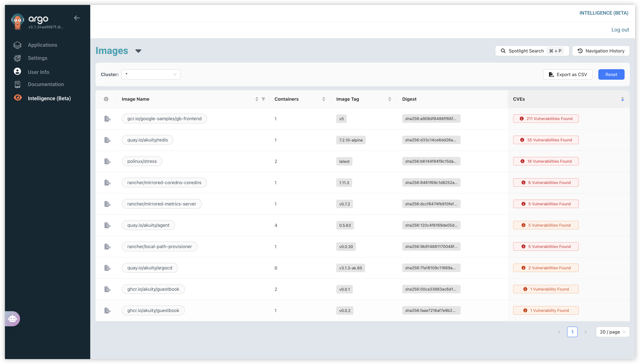Open Settings via the gear icon
This screenshot has width=640, height=364.
(x=17, y=58)
